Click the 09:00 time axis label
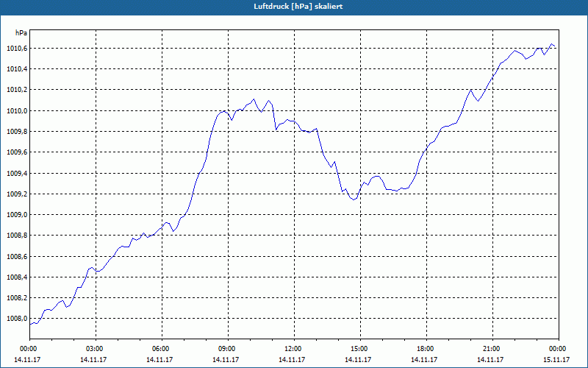This screenshot has width=588, height=368. click(x=228, y=349)
